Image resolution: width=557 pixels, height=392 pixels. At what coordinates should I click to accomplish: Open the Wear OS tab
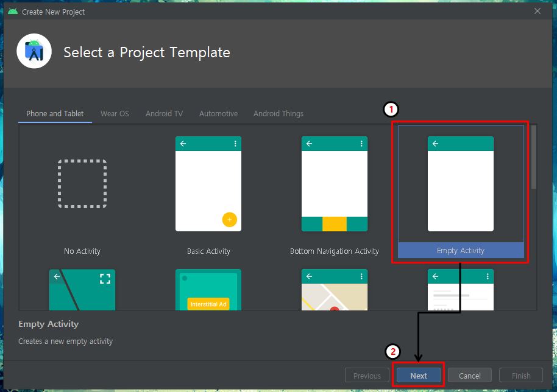[x=115, y=113]
